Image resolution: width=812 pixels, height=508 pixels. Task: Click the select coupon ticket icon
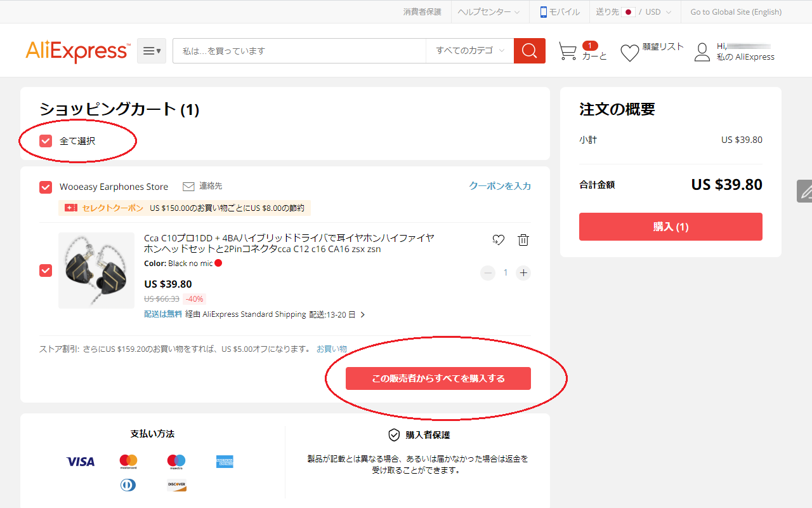71,208
